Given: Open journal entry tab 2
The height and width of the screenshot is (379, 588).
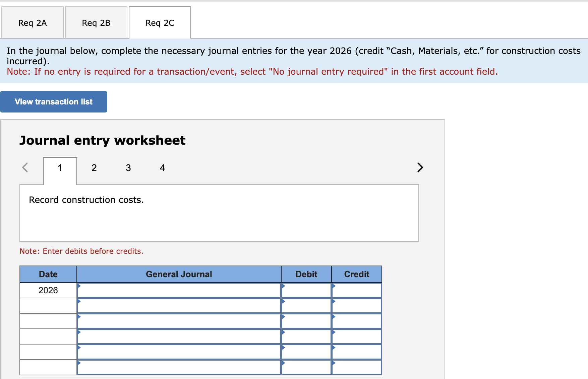Looking at the screenshot, I should point(94,168).
